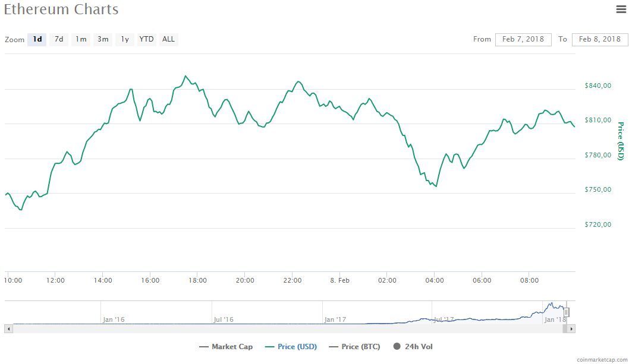Screen dimensions: 629x364
Task: Toggle the Market Cap series
Action: point(226,347)
